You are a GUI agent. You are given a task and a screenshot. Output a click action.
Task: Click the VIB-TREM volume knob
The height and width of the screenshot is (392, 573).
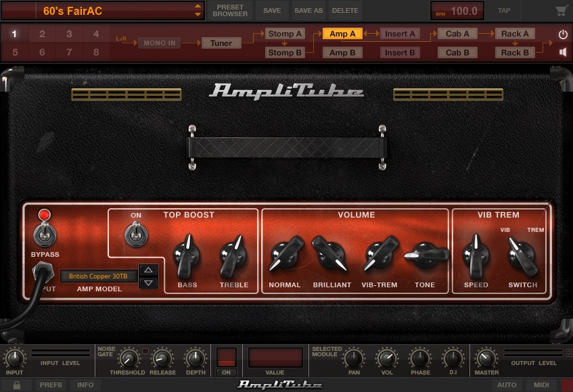coord(380,253)
